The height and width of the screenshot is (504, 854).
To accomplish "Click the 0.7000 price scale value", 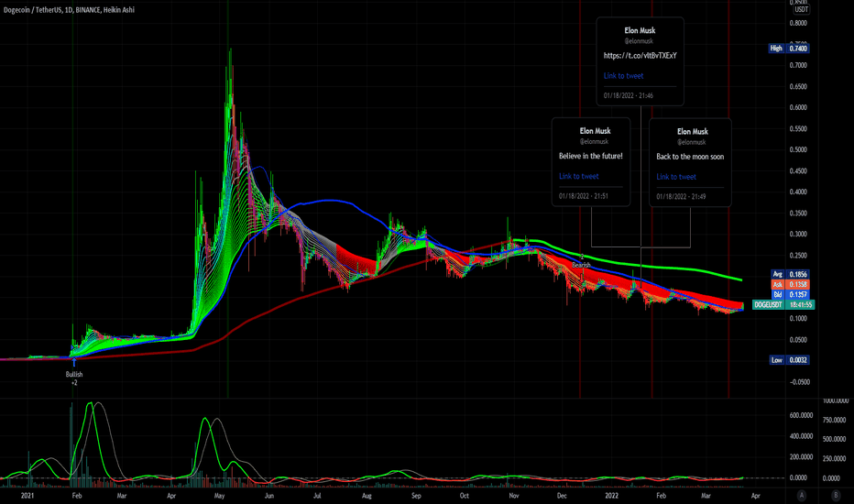I will (x=798, y=65).
